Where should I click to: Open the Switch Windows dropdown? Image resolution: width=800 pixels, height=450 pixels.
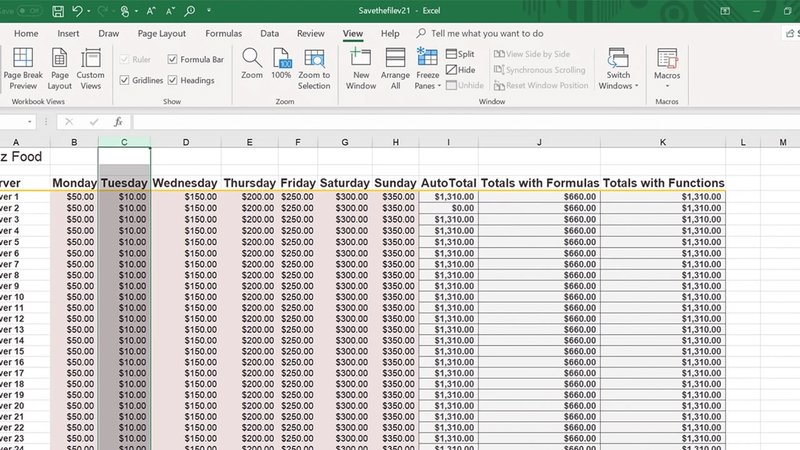(x=618, y=86)
